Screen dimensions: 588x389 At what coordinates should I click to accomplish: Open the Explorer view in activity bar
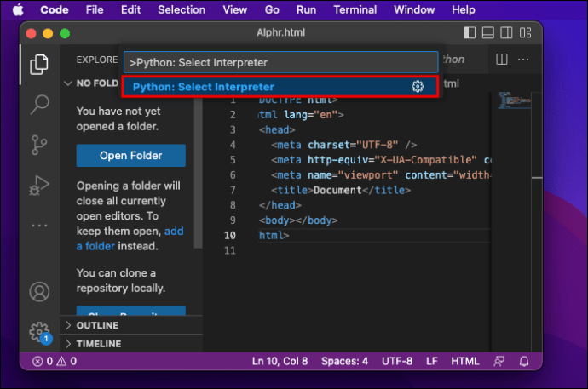click(x=39, y=64)
